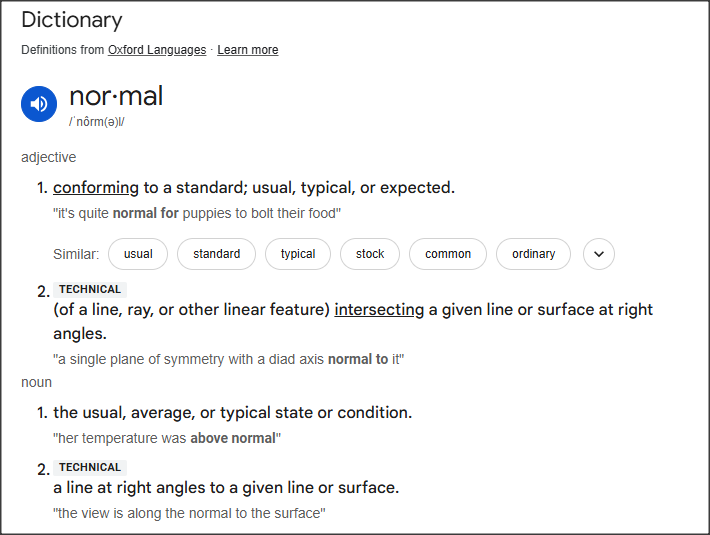710x535 pixels.
Task: Follow the underlined 'conforming' word link
Action: pos(96,188)
